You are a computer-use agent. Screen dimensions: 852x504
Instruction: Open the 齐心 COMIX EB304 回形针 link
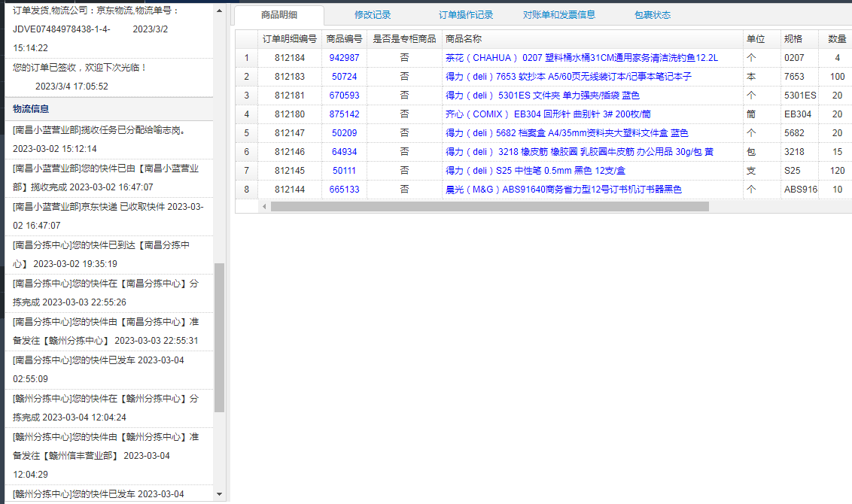point(548,114)
